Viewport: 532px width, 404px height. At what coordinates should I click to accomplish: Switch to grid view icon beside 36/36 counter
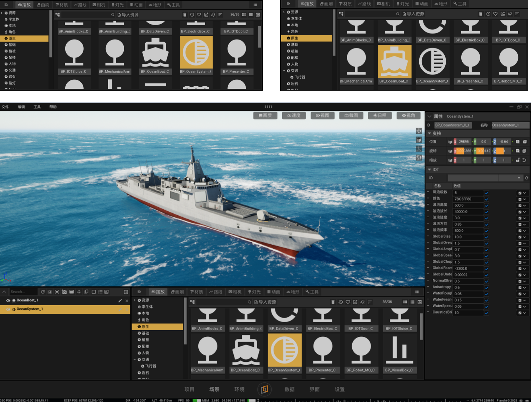pyautogui.click(x=405, y=302)
